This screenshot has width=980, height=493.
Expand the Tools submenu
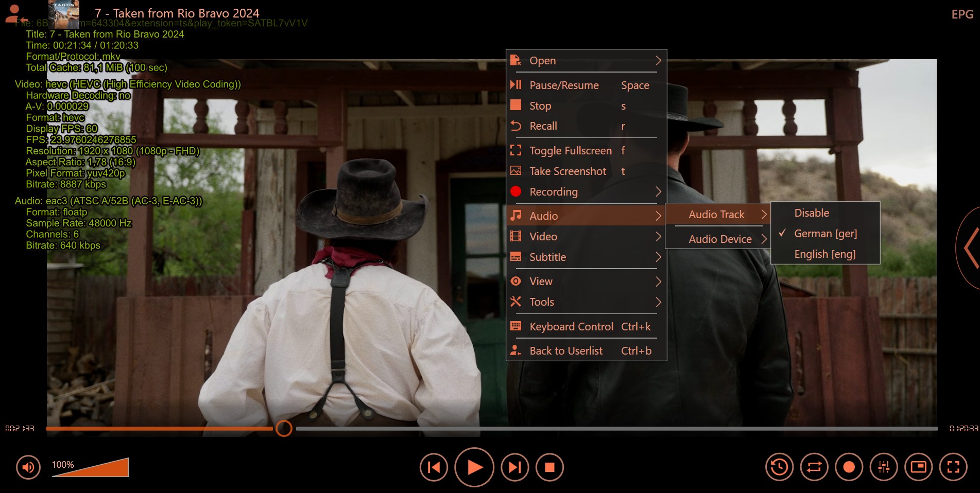coord(586,302)
